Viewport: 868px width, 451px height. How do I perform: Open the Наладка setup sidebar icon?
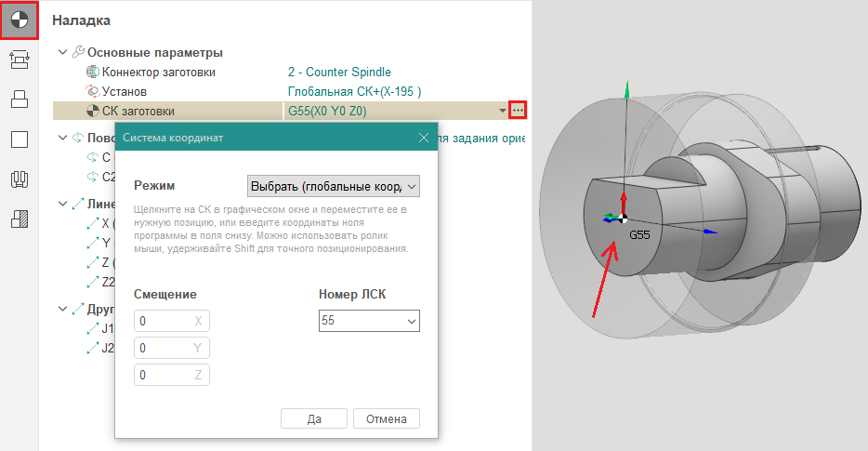click(x=20, y=20)
